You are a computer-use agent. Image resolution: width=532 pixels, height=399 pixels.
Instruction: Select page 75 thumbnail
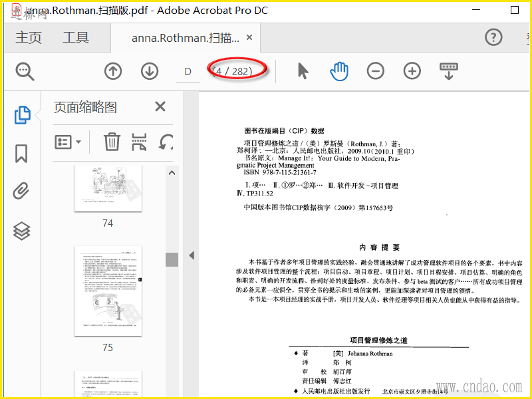pyautogui.click(x=108, y=291)
